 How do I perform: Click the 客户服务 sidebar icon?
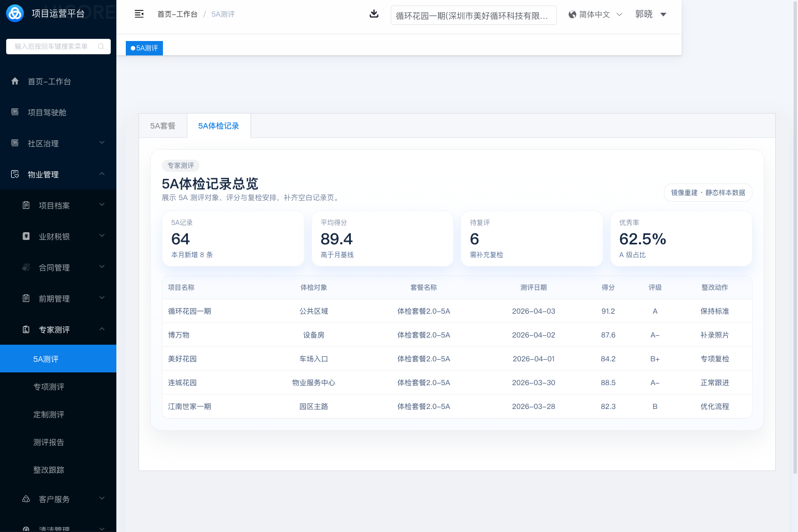(x=26, y=499)
